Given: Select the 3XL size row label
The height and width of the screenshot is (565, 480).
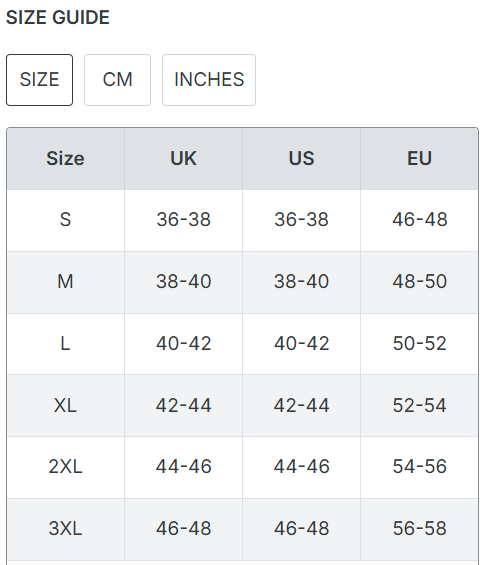Looking at the screenshot, I should pos(66,529).
